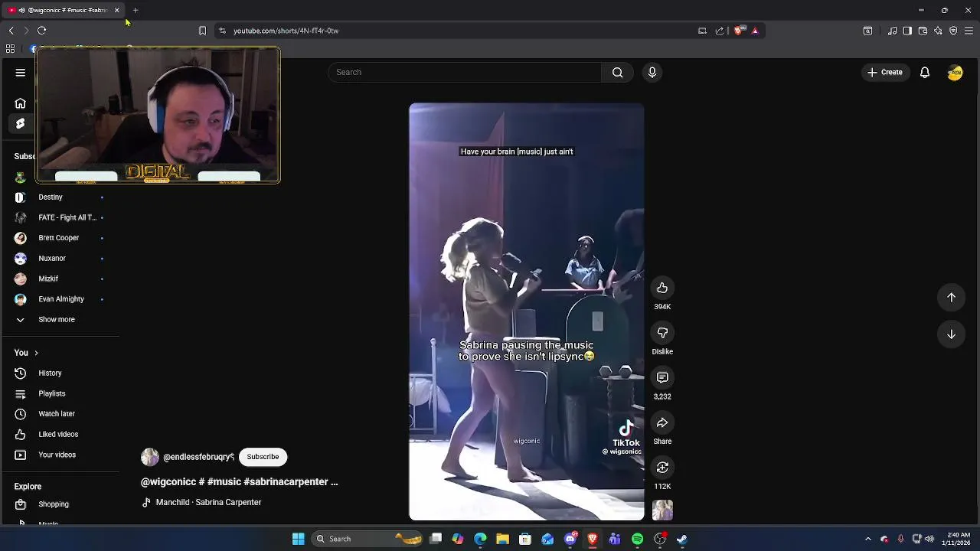Open Brave wallet toolbar icon
980x551 pixels.
[923, 31]
